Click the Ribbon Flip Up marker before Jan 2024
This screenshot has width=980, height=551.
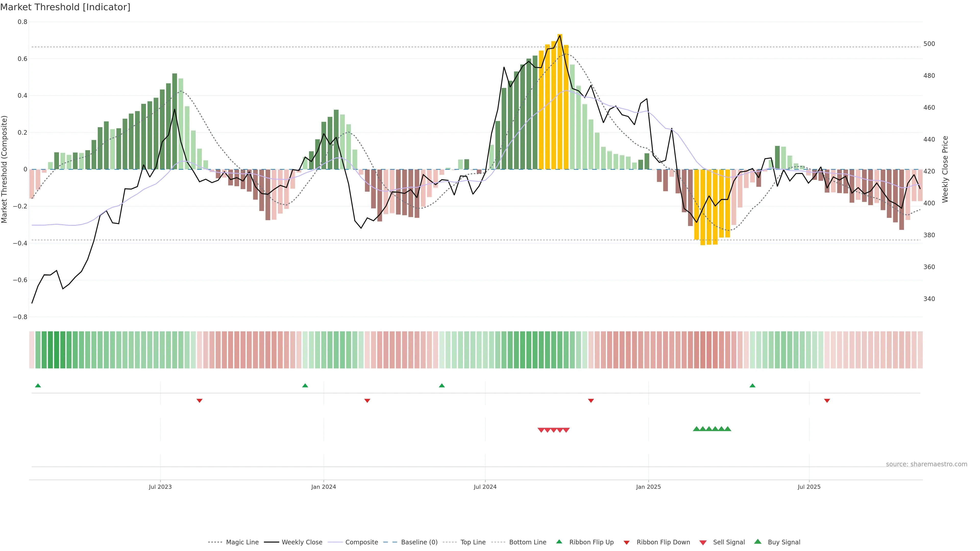(x=305, y=386)
